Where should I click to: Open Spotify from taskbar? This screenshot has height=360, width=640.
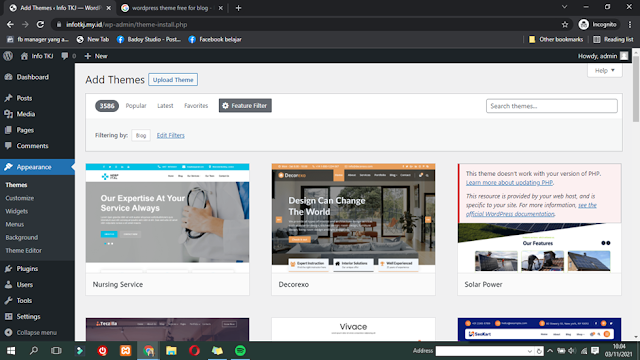(240, 351)
